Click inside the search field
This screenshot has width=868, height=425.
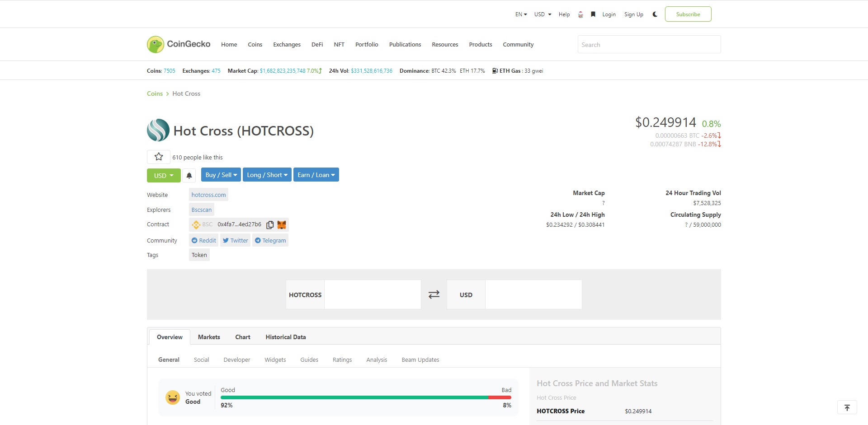(648, 44)
